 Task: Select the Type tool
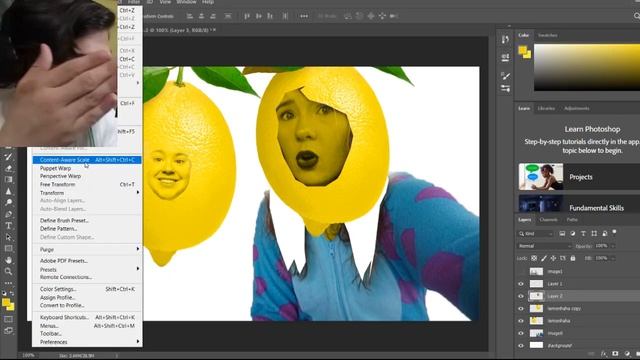(8, 225)
